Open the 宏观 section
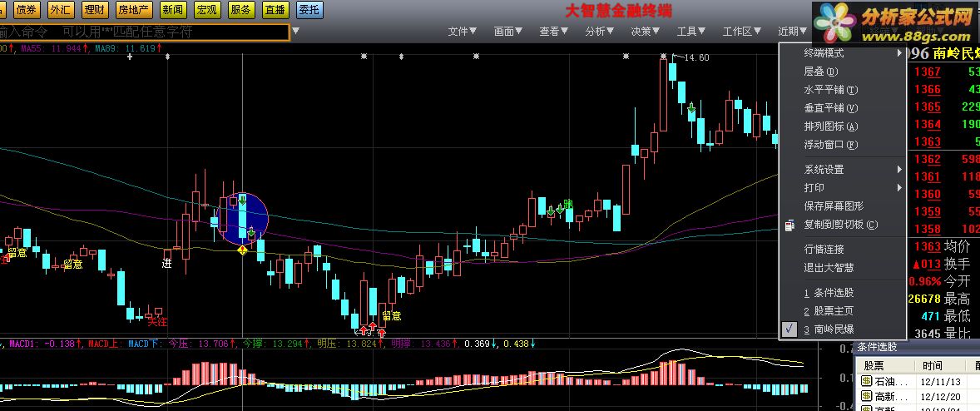Viewport: 980px width, 411px height. click(207, 9)
